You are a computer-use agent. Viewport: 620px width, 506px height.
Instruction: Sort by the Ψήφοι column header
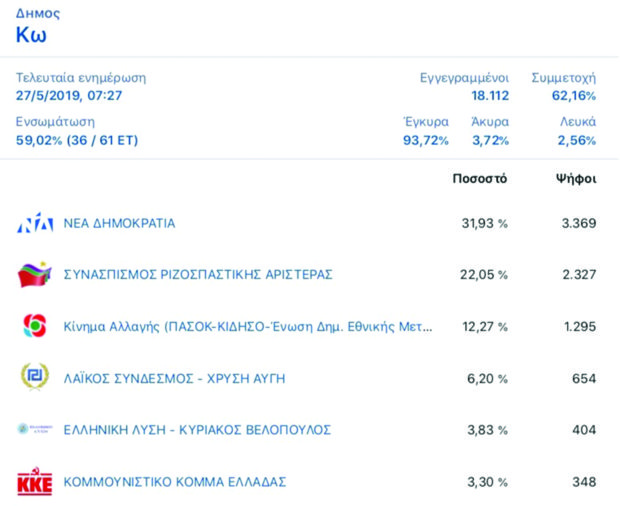(x=576, y=179)
